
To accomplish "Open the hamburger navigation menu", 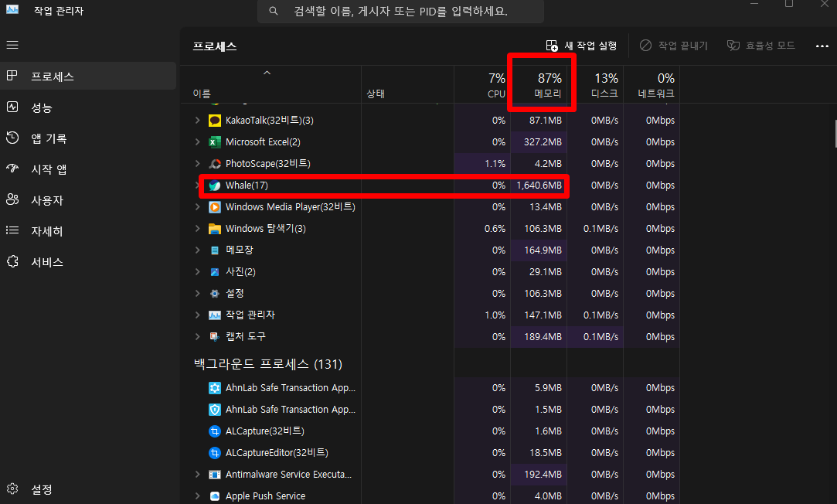I will pos(12,45).
